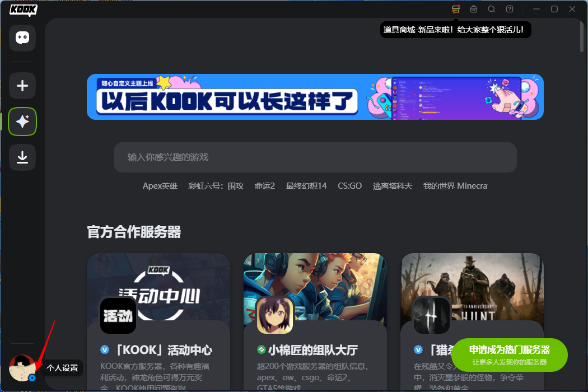Viewport: 588px width, 392px height.
Task: Open the help question-mark icon
Action: pos(509,9)
